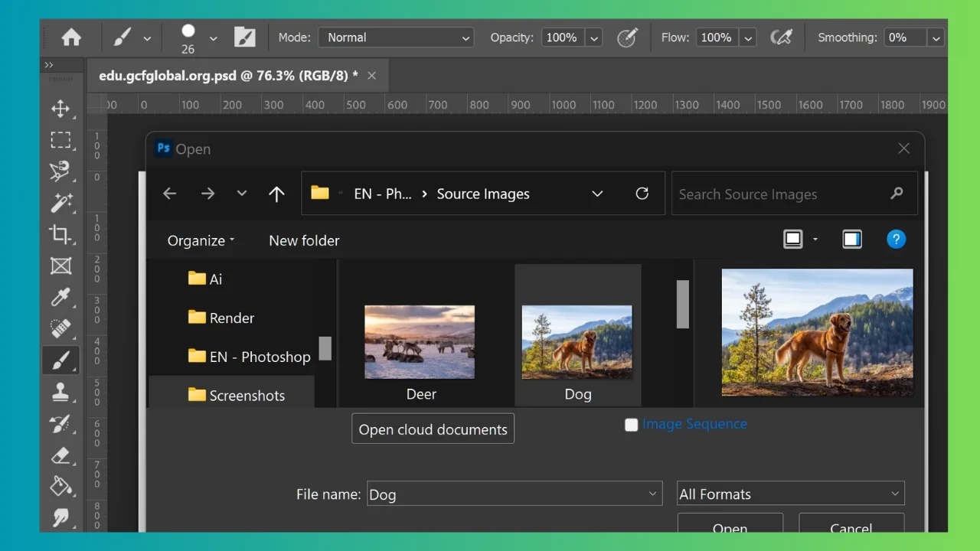Click the Source Images breadcrumb
Viewport: 980px width, 551px height.
coord(483,194)
